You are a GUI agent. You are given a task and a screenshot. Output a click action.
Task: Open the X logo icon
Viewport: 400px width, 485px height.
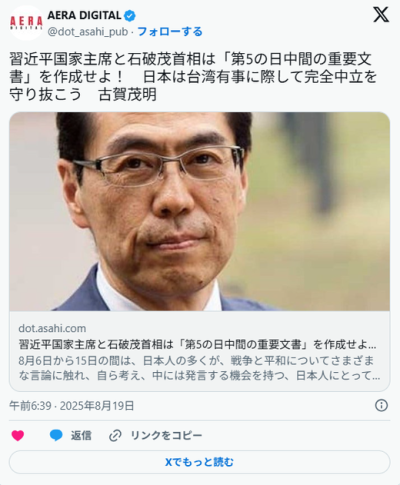click(x=381, y=15)
